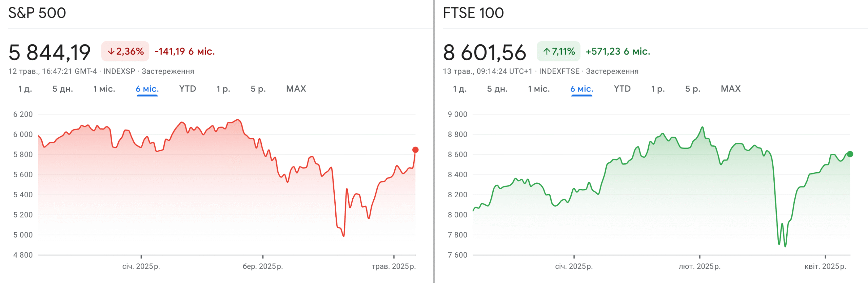Show FTSE 100 1 р. chart
Viewport: 868px width, 283px height.
pos(658,89)
